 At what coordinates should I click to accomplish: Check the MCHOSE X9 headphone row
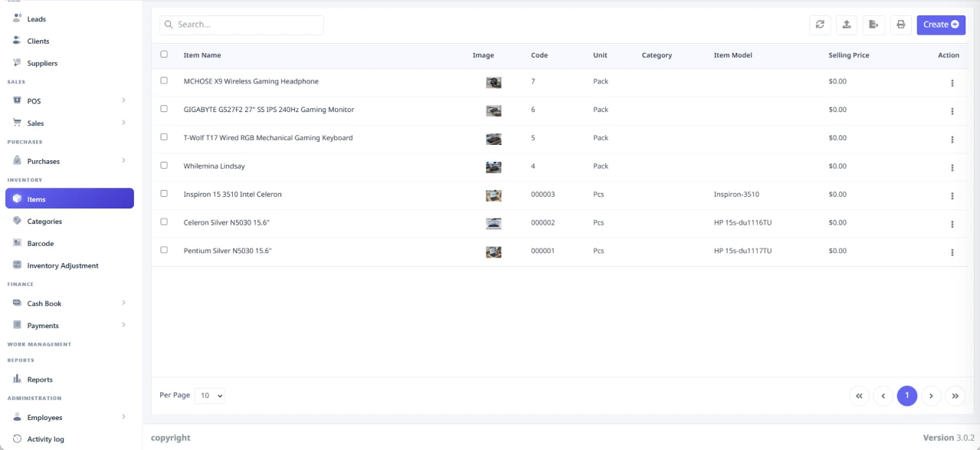pos(164,80)
